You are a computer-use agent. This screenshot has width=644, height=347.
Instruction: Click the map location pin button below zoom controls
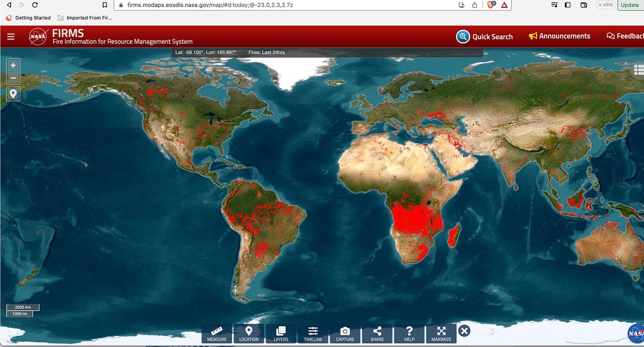[13, 94]
